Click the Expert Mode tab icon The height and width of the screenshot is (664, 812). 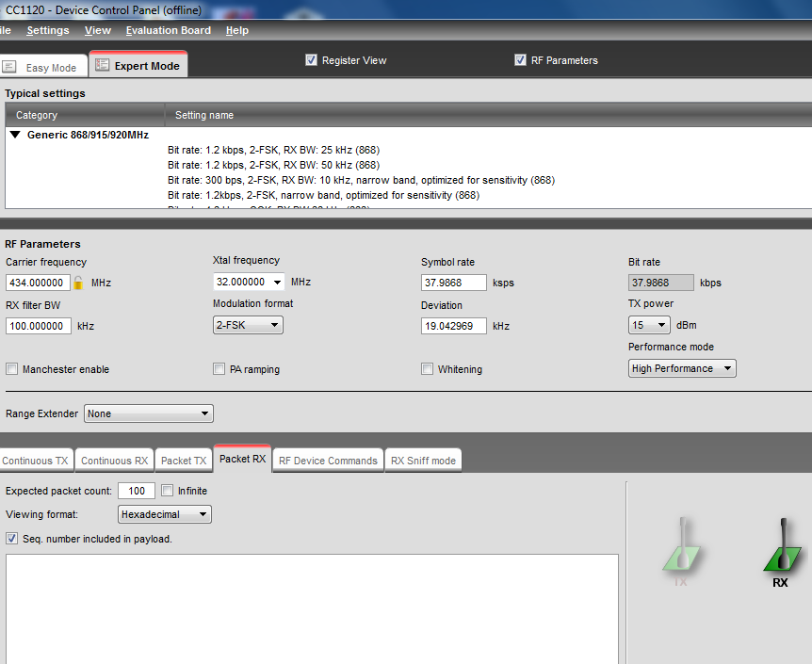coord(102,65)
